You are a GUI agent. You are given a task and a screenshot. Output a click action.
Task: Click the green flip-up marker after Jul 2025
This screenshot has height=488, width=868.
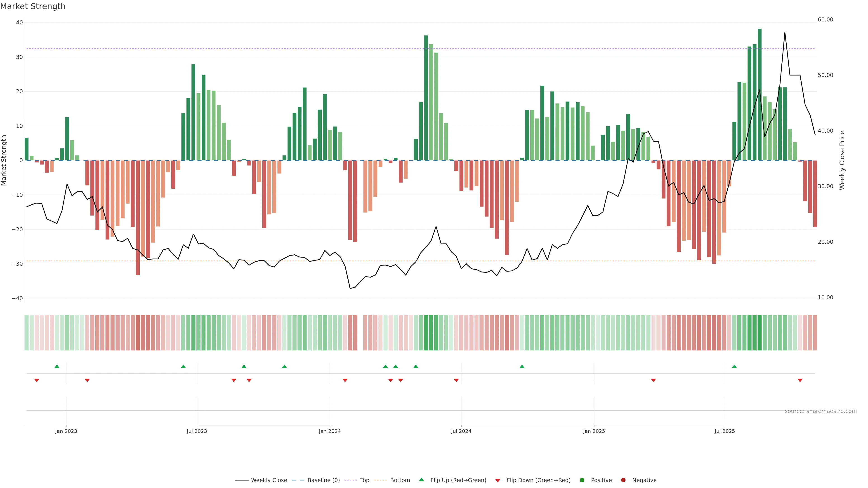coord(734,366)
